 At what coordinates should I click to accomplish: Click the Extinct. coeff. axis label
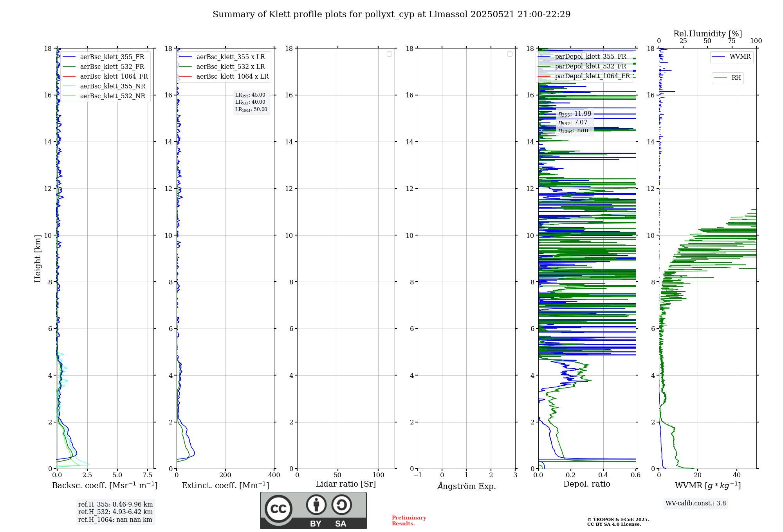coord(226,485)
